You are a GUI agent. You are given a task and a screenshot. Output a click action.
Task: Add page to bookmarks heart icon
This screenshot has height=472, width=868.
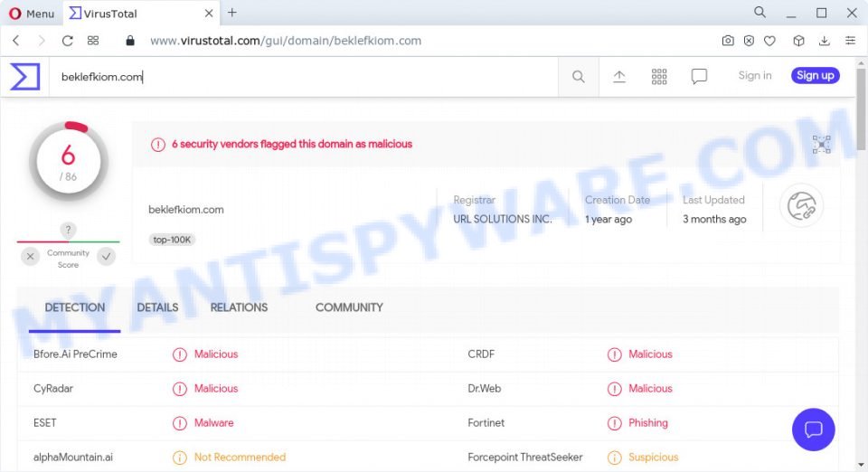pos(769,41)
